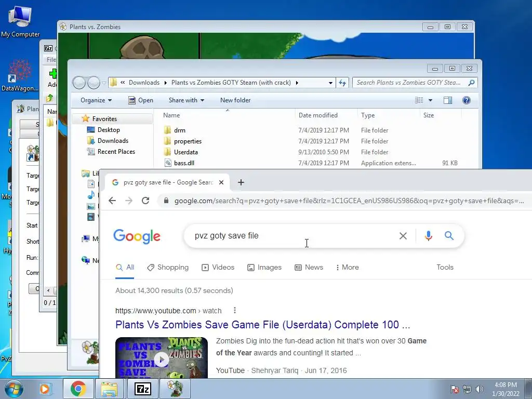
Task: Click the Google search magnifier button
Action: tap(449, 235)
